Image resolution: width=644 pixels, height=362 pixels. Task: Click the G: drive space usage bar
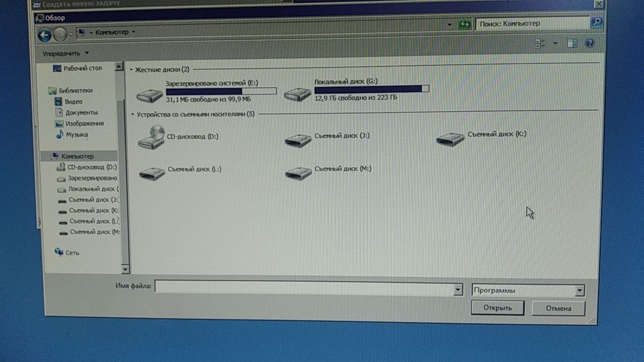click(x=372, y=89)
